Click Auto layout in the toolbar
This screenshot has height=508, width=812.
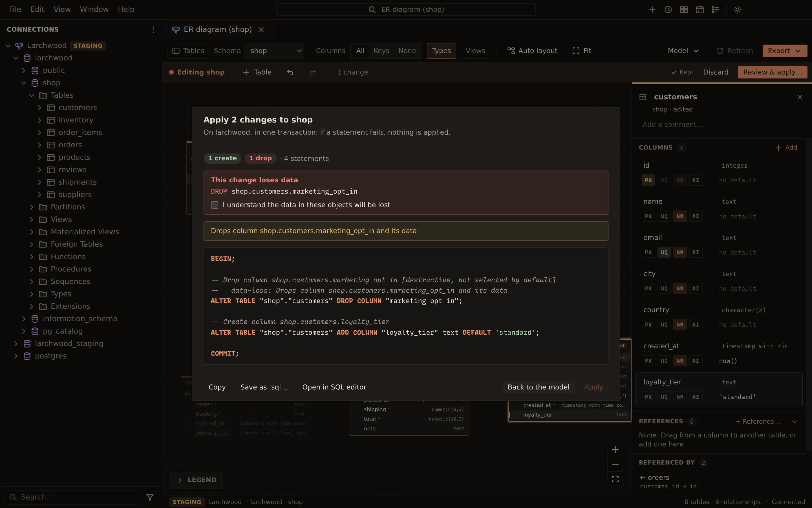(x=532, y=51)
